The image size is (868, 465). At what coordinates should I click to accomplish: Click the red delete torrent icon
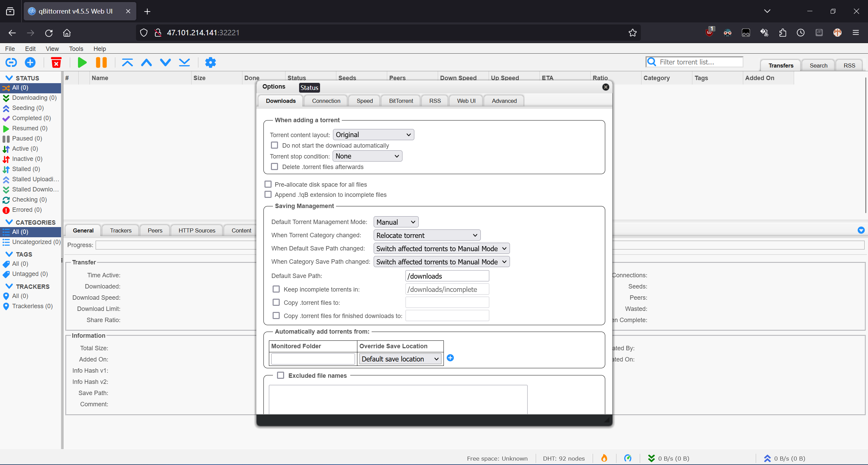[56, 62]
